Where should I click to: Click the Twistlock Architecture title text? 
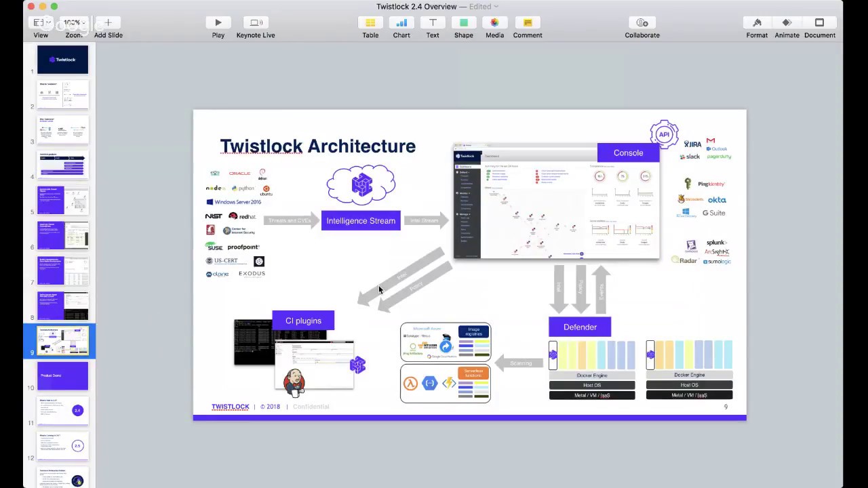[318, 146]
